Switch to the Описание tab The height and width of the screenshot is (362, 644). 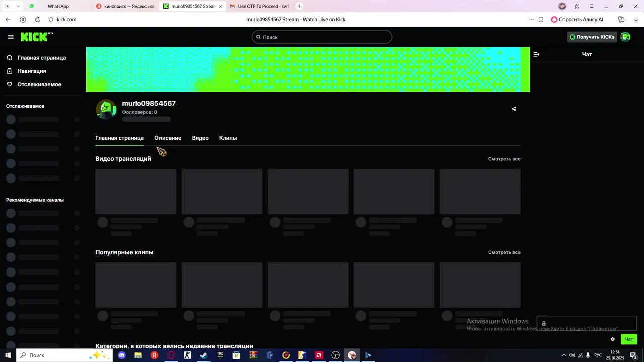tap(168, 138)
